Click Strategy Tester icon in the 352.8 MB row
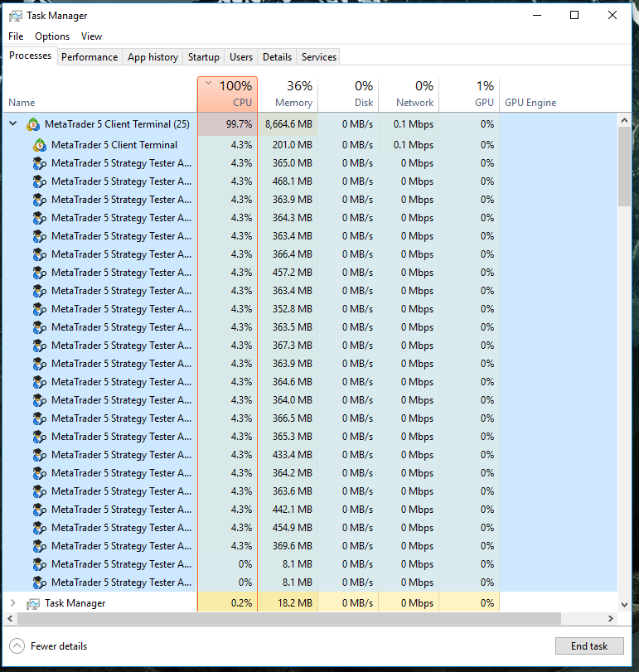The image size is (639, 672). tap(40, 309)
